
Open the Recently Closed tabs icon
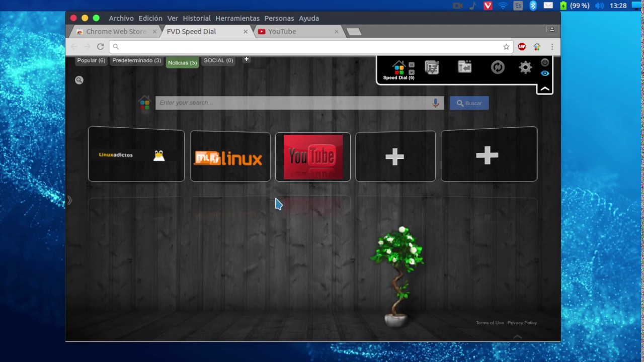click(464, 67)
